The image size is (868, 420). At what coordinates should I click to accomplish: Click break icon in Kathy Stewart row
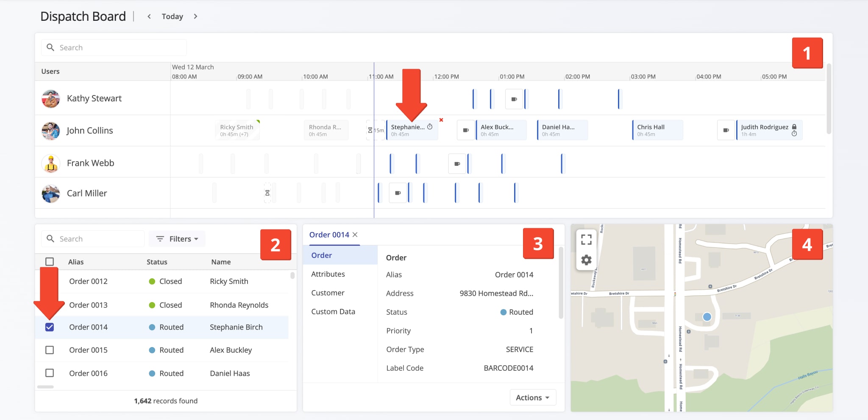514,99
